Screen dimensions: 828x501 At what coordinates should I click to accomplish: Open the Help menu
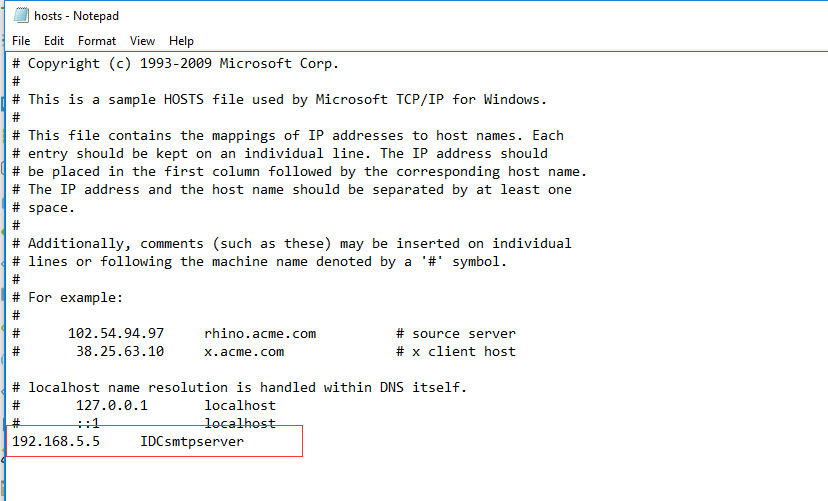[181, 41]
